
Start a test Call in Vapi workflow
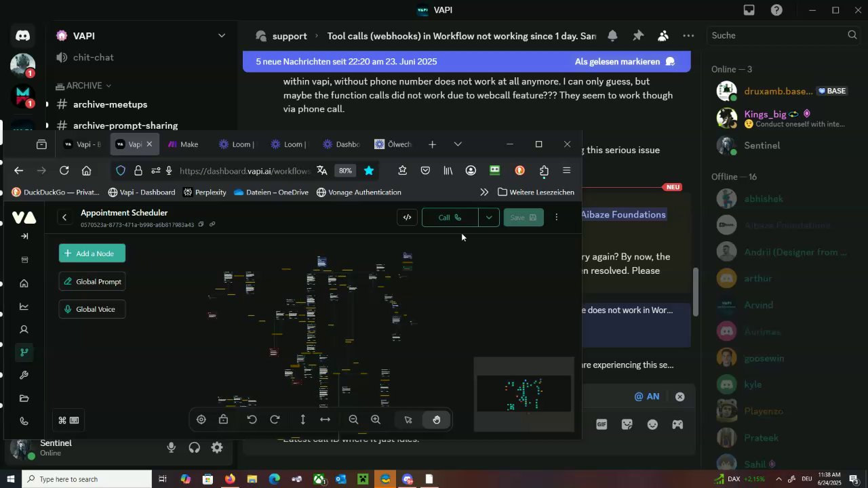[x=450, y=218]
